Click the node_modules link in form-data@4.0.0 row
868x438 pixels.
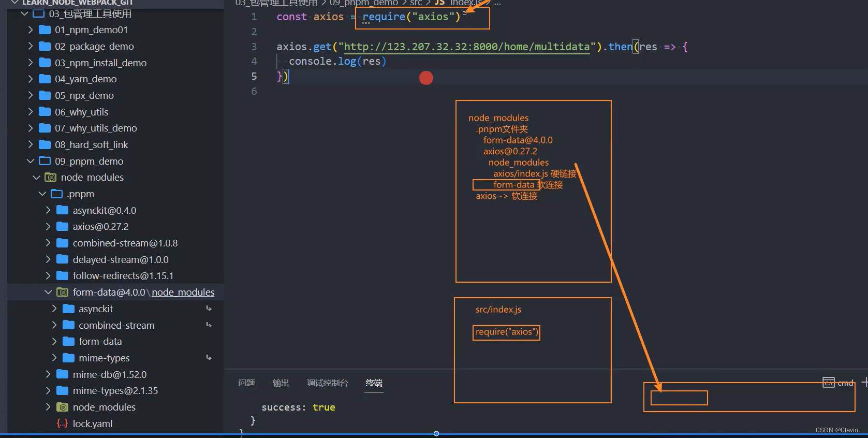183,293
